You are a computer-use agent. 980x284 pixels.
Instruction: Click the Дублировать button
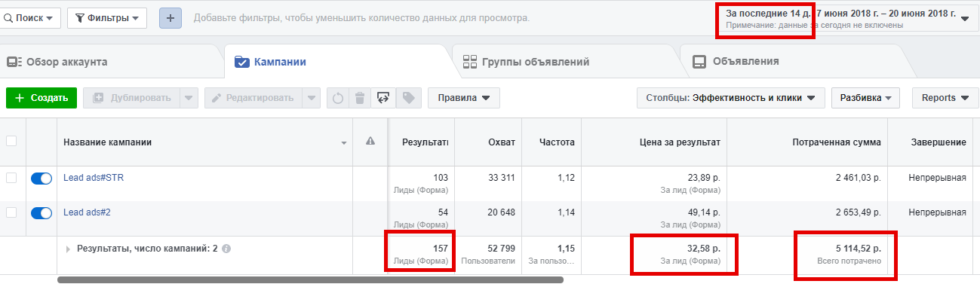click(x=132, y=98)
